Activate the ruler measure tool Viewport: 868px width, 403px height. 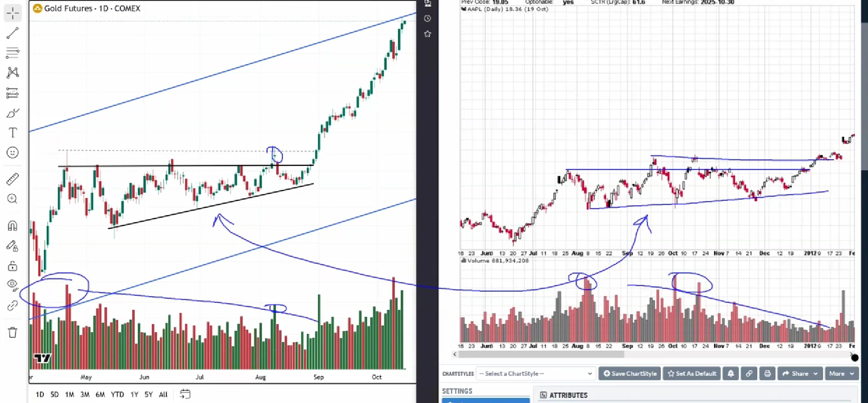tap(13, 179)
